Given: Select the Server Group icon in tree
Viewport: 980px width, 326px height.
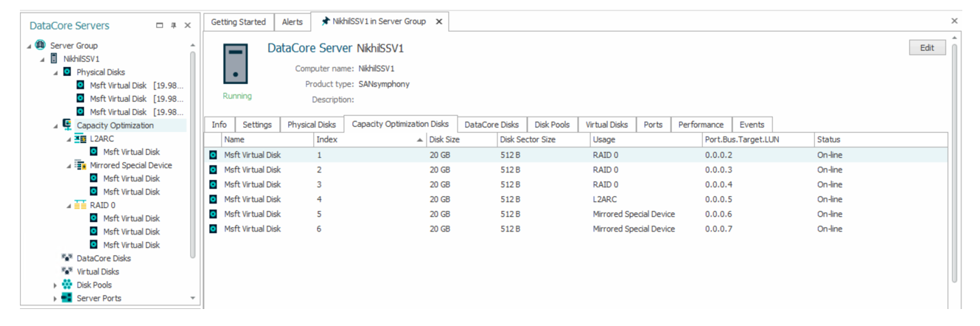Looking at the screenshot, I should click(41, 46).
